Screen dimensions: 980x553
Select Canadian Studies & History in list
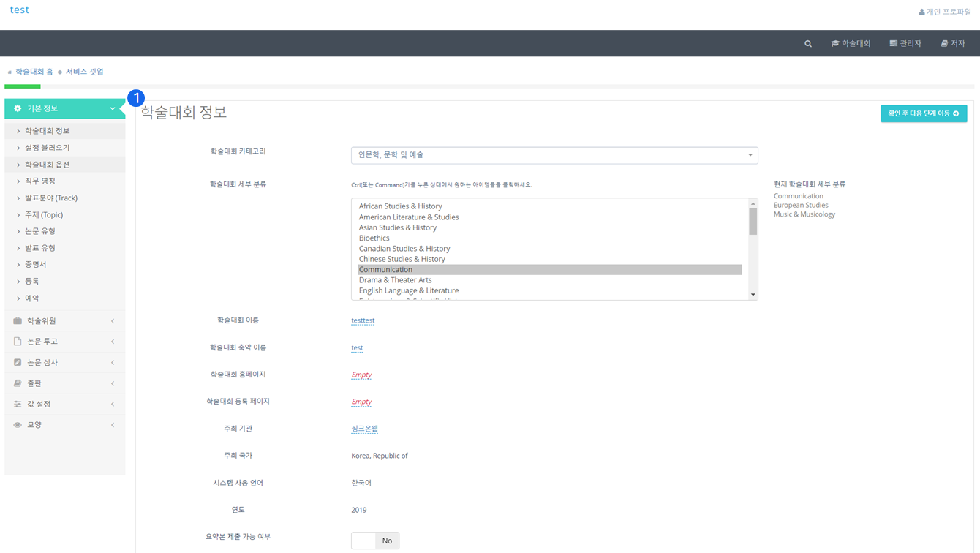[x=549, y=249]
